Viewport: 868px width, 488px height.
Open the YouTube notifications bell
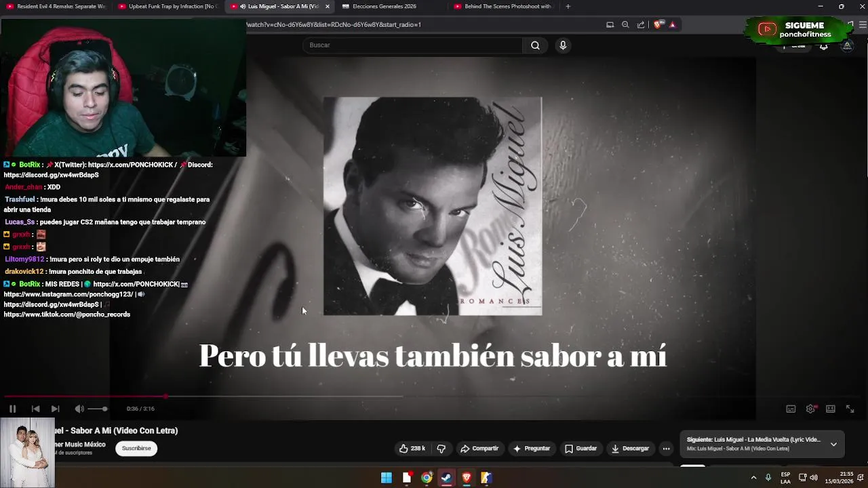click(x=823, y=46)
